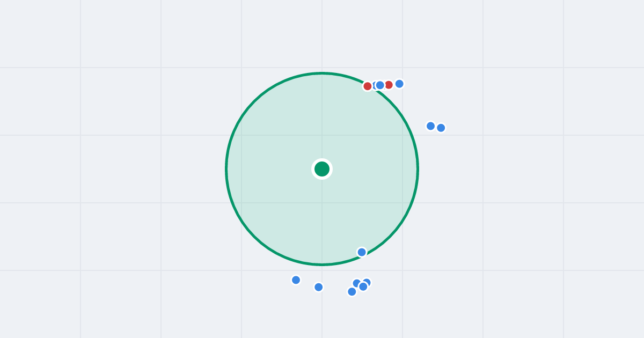Click the lone blue dot on the circle's lower edge

pos(362,252)
